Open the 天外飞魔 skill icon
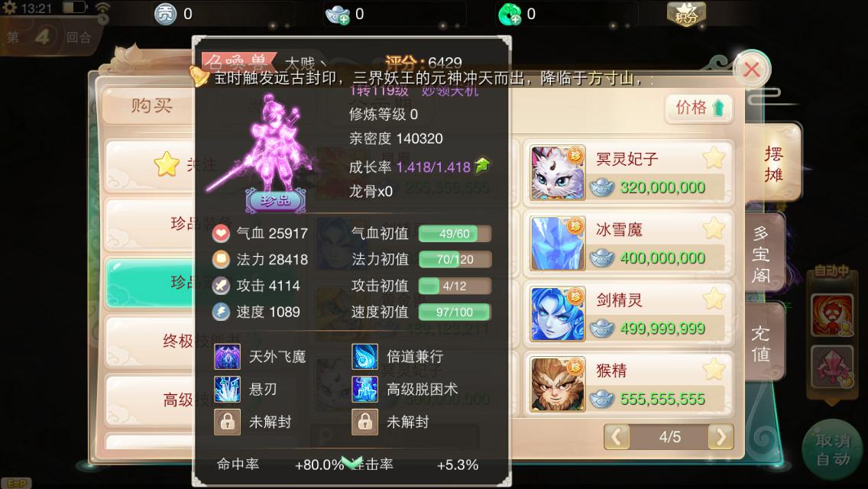Viewport: 868px width, 489px height. pyautogui.click(x=227, y=357)
